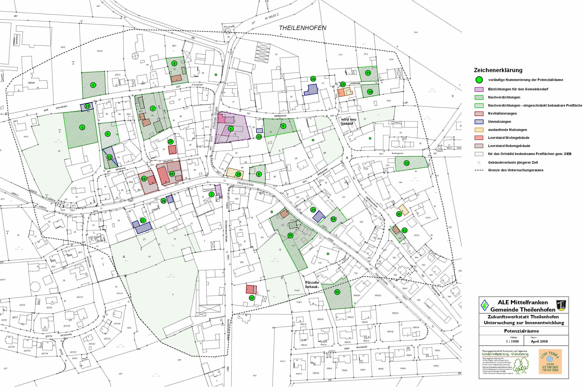582x392 pixels.
Task: Click green marker number 1
Action: [x=231, y=129]
